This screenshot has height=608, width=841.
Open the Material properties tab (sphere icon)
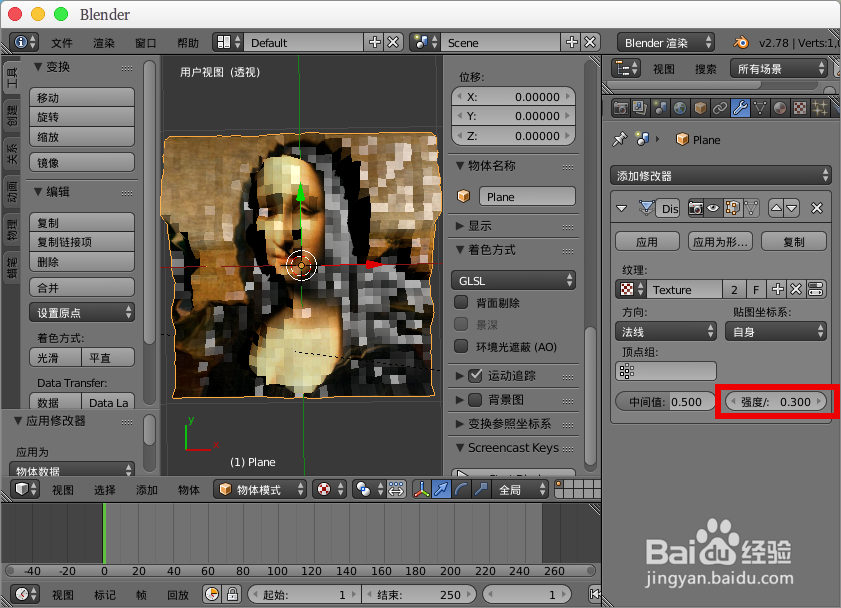point(780,108)
